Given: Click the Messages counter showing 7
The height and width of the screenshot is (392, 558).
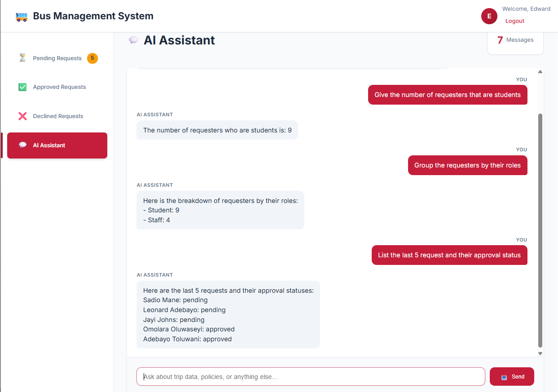Looking at the screenshot, I should (x=515, y=40).
